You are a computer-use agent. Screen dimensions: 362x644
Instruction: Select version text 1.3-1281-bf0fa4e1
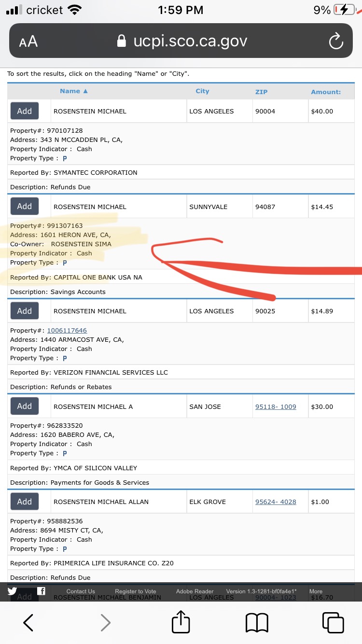(x=262, y=591)
